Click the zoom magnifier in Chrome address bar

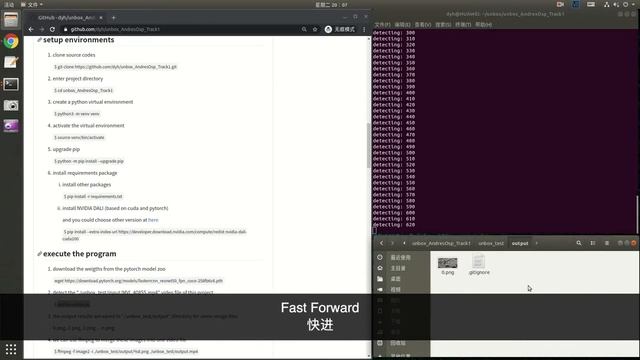(304, 29)
